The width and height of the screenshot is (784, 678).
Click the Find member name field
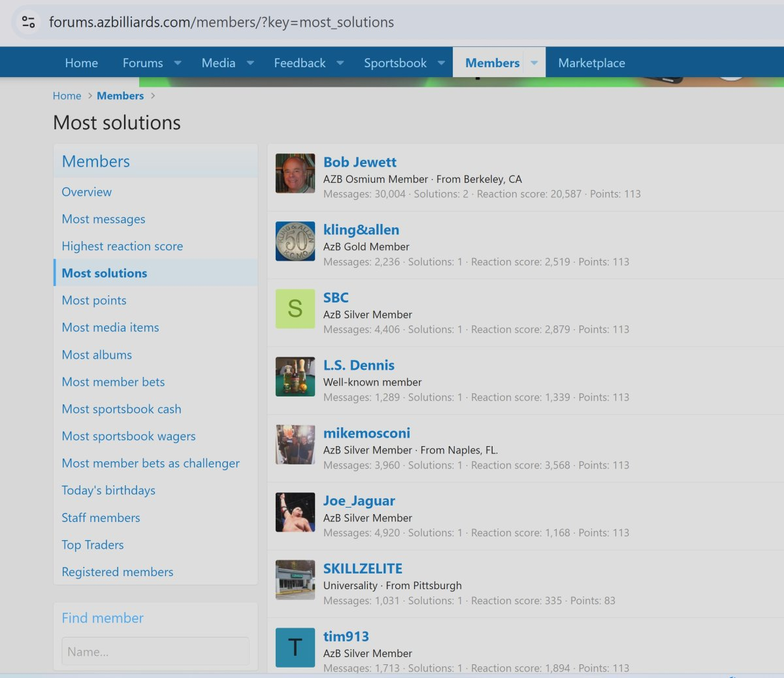[155, 652]
